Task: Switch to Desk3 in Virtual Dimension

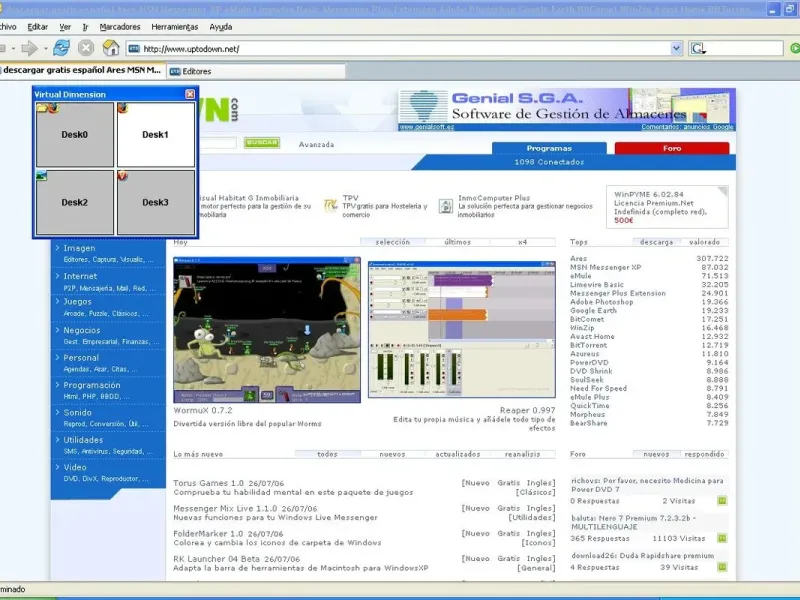Action: [156, 203]
